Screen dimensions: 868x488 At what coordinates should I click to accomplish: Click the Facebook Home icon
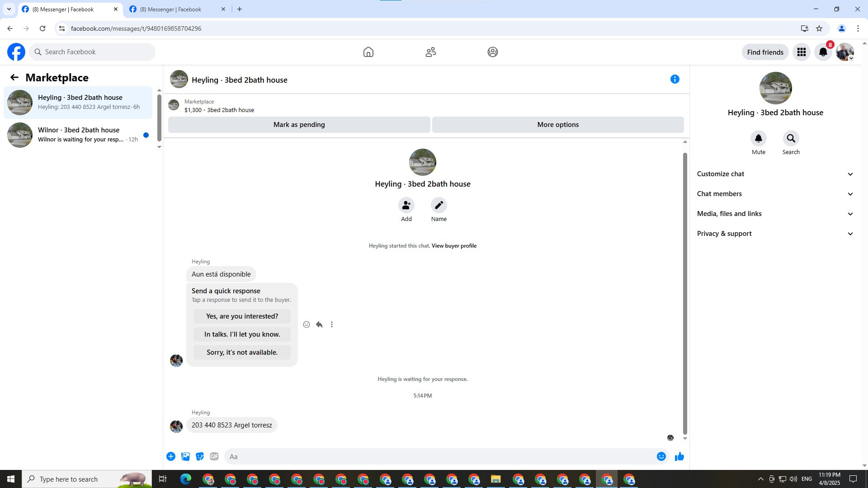[x=368, y=52]
